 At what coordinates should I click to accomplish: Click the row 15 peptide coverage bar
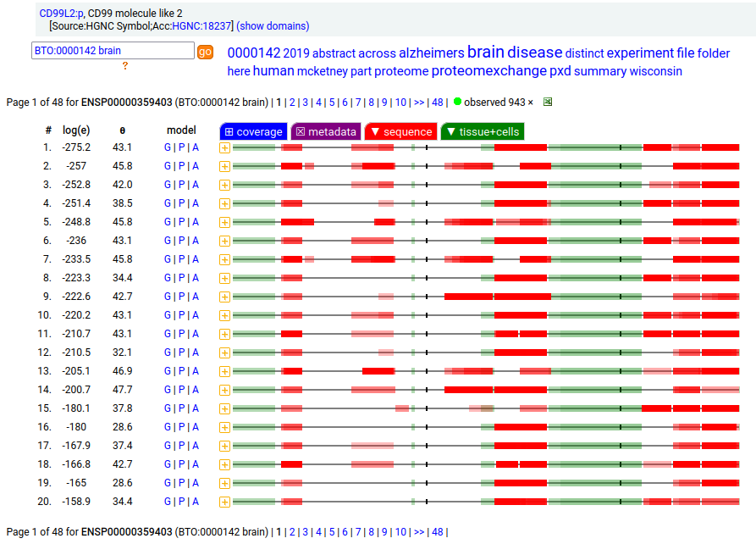pyautogui.click(x=486, y=408)
